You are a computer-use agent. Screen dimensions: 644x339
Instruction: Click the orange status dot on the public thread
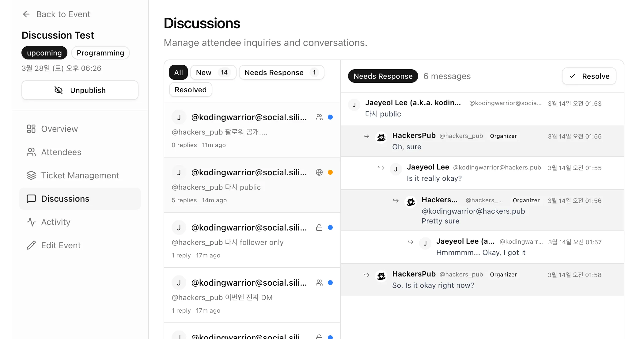point(330,172)
